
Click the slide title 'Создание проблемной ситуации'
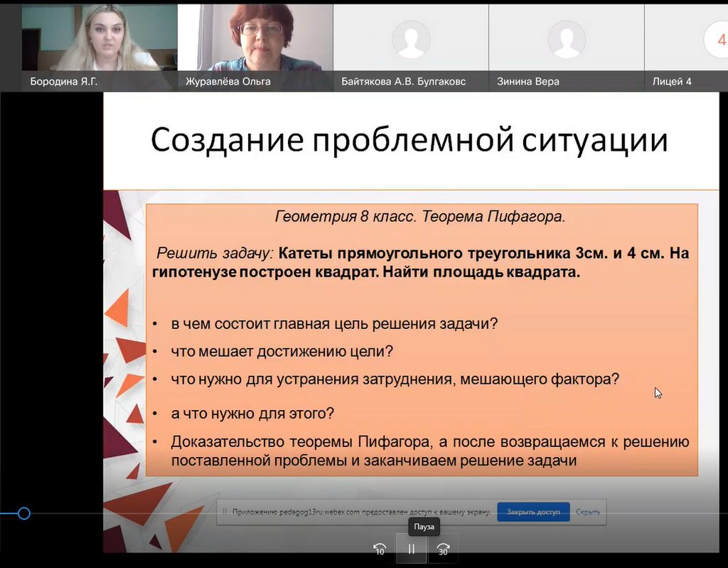pos(409,140)
